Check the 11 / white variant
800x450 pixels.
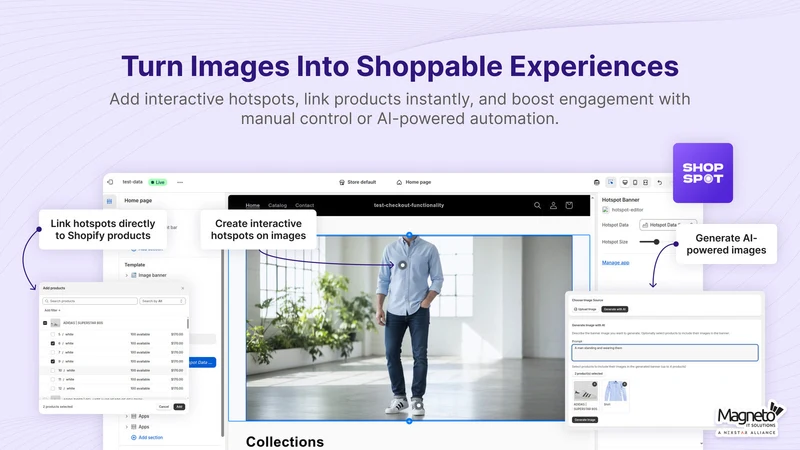pyautogui.click(x=53, y=379)
